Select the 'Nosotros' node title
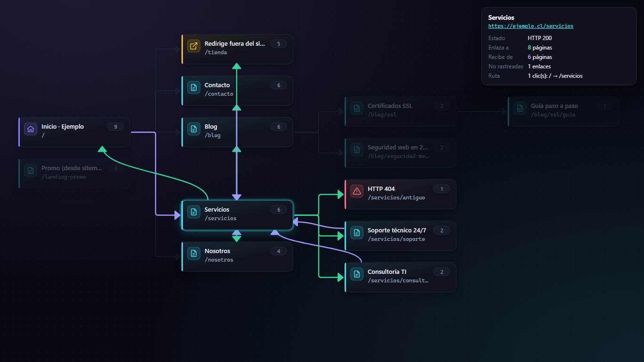This screenshot has width=644, height=362. pos(217,251)
